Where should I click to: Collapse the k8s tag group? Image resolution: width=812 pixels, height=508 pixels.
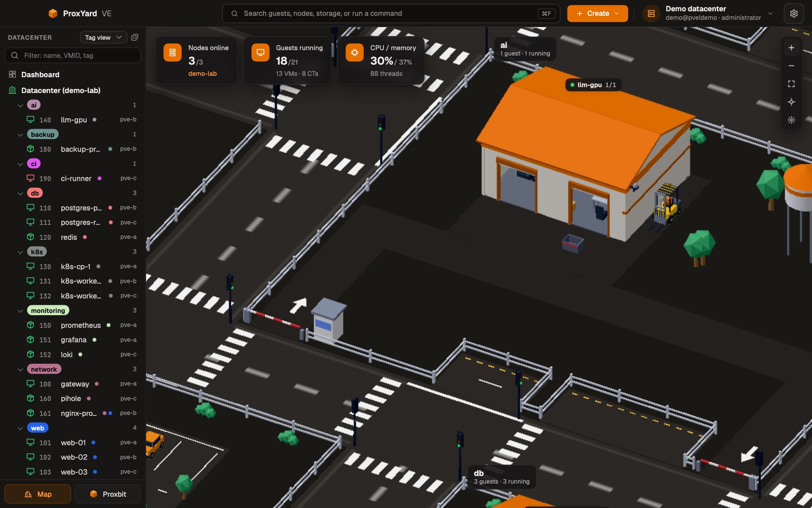pos(20,252)
